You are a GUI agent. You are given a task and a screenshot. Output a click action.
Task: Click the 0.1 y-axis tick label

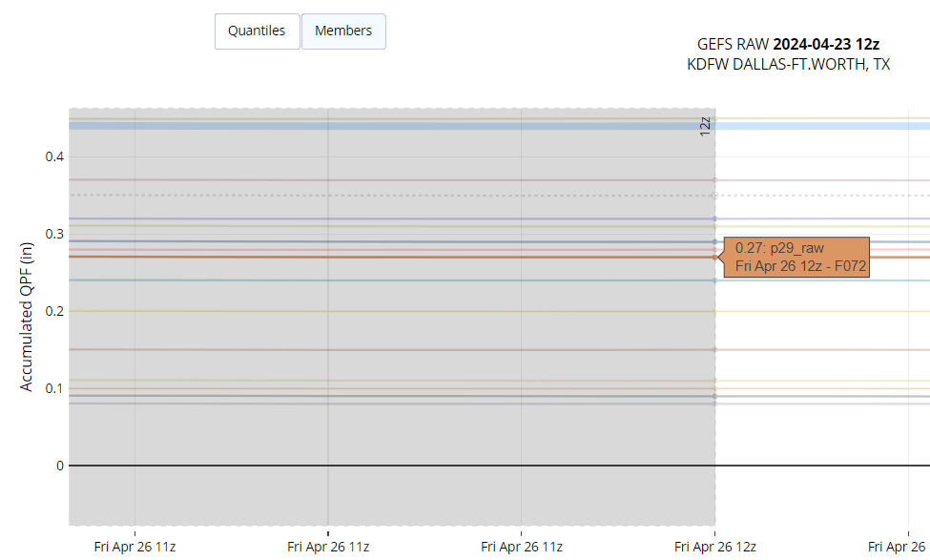pos(54,388)
